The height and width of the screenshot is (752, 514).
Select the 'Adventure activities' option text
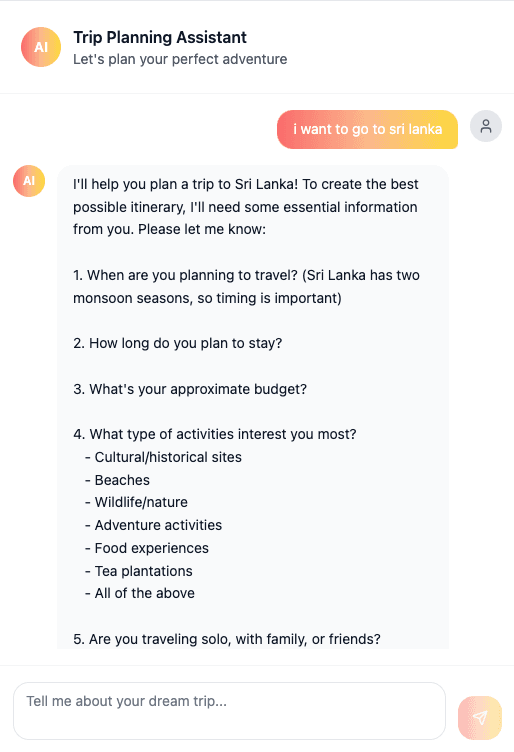158,525
